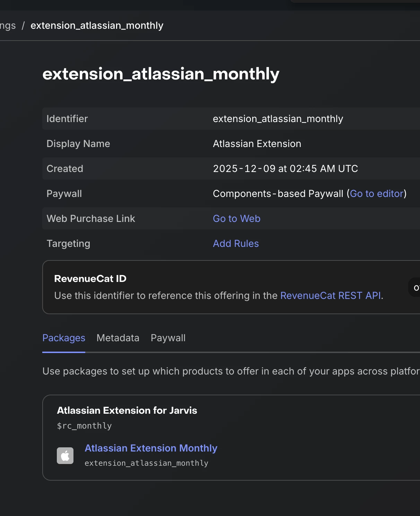The image size is (420, 516).
Task: Click the cut-off RevenueCat ID chip
Action: coord(415,287)
